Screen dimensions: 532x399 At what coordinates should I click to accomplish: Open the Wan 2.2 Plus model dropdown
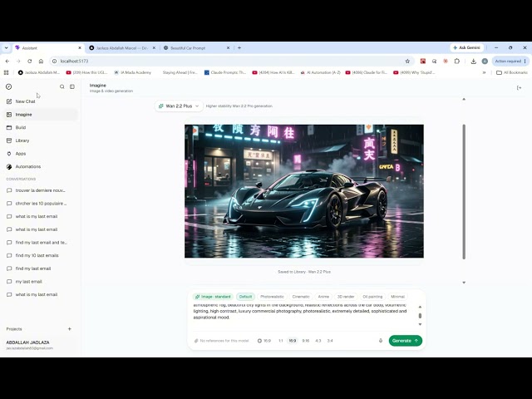(179, 106)
